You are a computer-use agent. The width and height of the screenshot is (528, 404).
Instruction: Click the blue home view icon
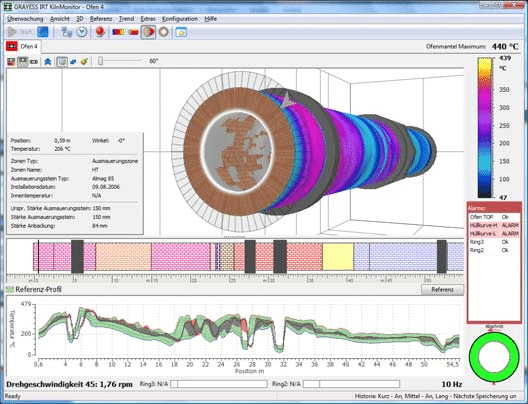[x=47, y=62]
